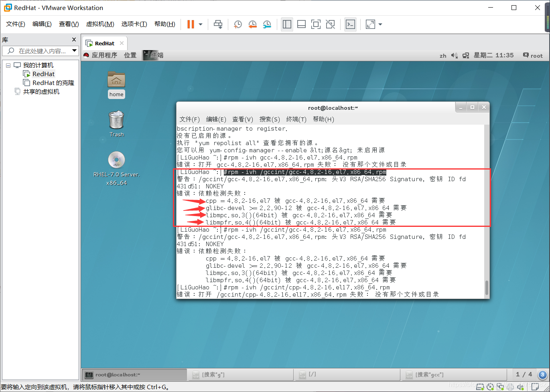This screenshot has height=392, width=550.
Task: Click the 终端 app button in top panel
Action: click(x=154, y=55)
